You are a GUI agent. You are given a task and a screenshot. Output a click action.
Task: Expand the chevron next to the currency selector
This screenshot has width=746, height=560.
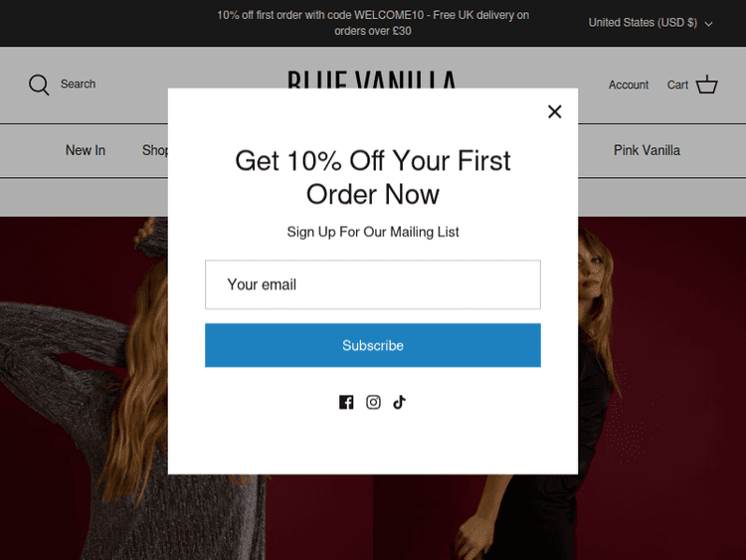coord(709,24)
